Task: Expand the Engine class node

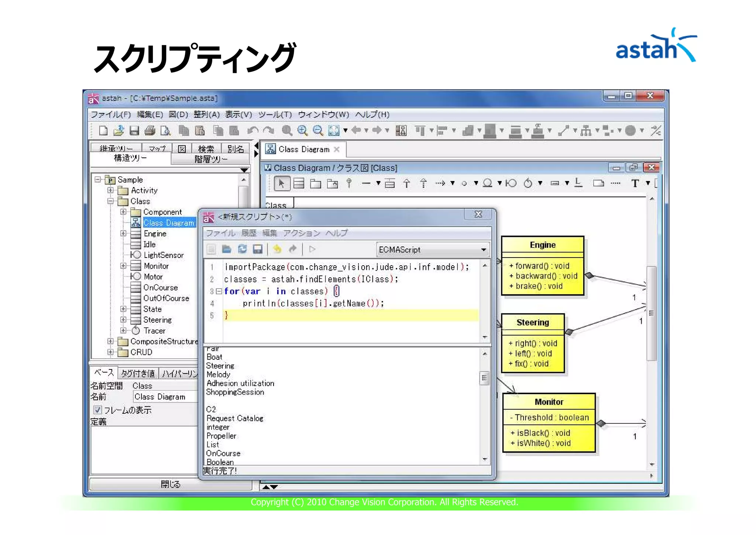Action: tap(123, 234)
